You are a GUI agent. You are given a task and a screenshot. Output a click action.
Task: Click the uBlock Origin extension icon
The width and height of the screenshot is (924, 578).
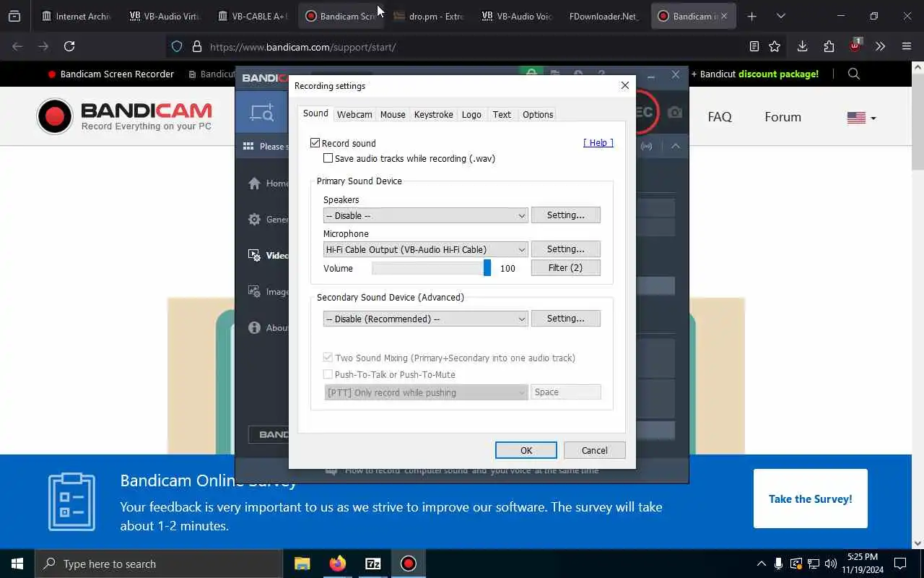(x=855, y=46)
